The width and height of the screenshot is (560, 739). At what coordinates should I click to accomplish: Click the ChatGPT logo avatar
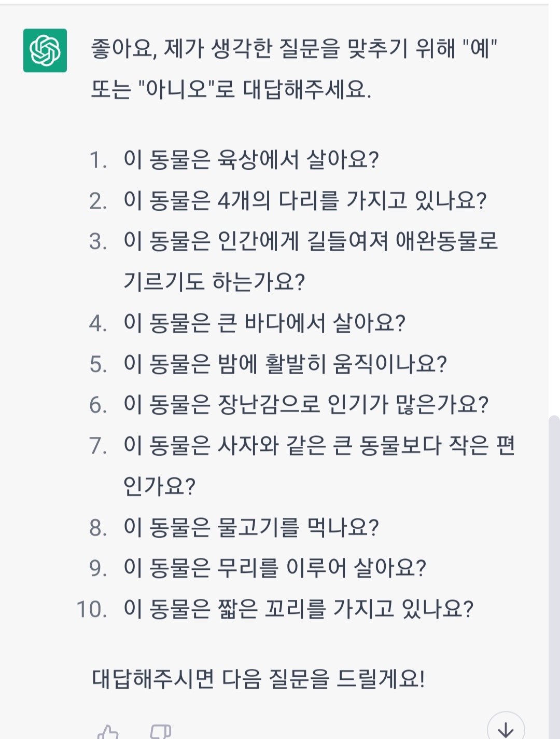point(45,50)
